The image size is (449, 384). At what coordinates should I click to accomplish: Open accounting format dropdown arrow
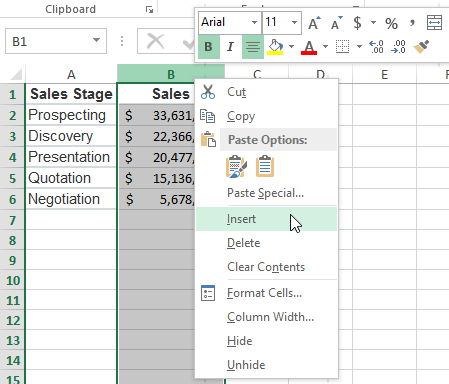click(373, 23)
